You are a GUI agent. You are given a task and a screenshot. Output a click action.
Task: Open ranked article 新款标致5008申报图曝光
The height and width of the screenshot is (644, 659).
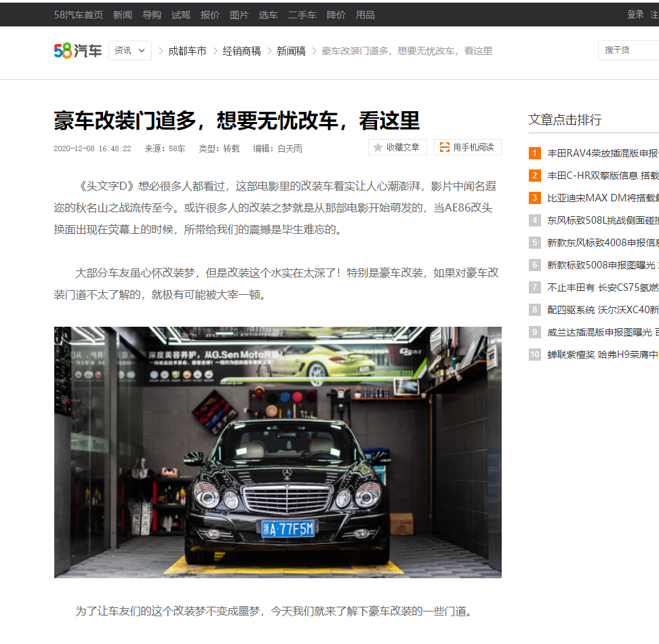point(603,265)
